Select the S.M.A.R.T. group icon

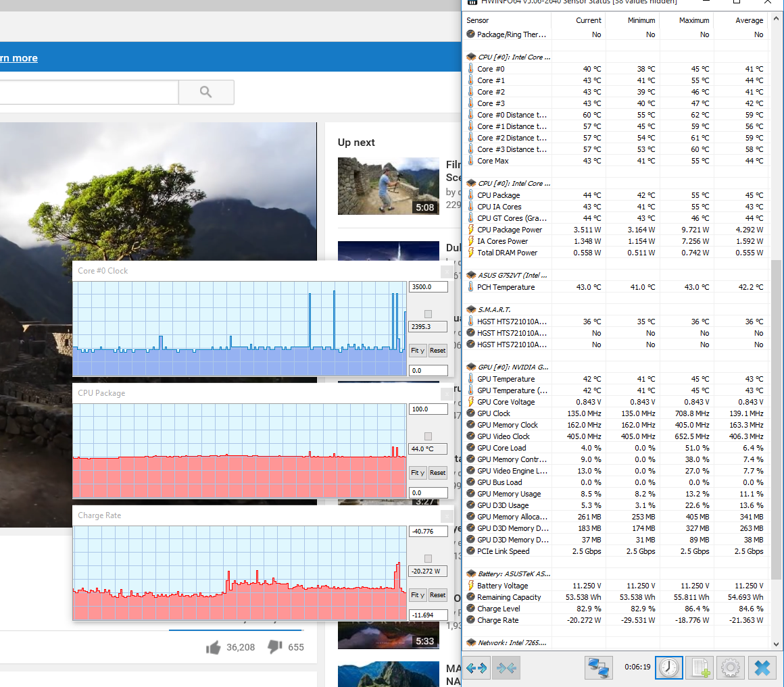(x=471, y=310)
